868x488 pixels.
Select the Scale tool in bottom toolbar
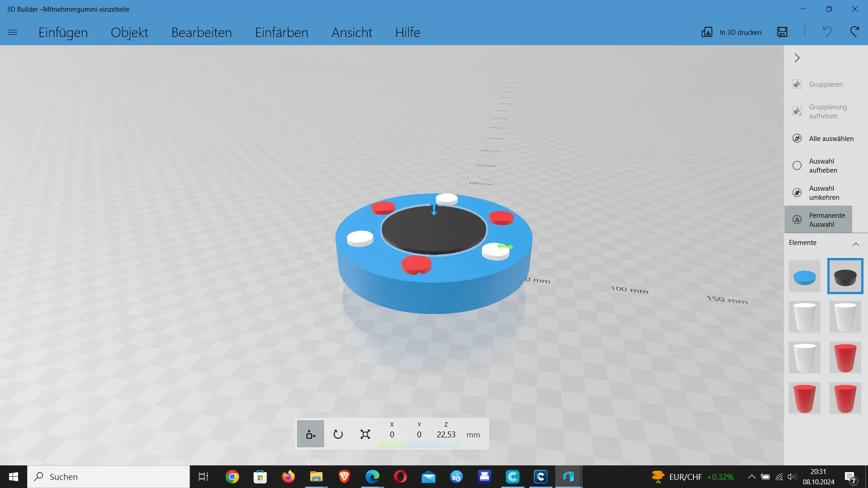[365, 434]
